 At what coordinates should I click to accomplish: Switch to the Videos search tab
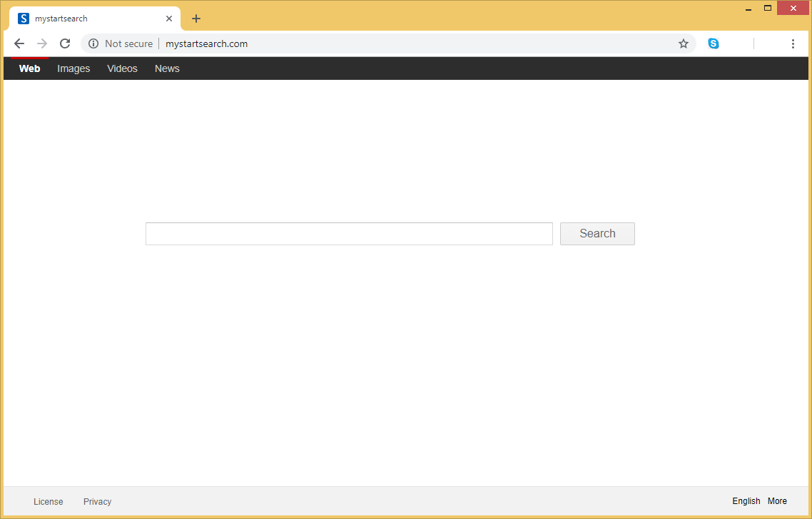tap(122, 68)
